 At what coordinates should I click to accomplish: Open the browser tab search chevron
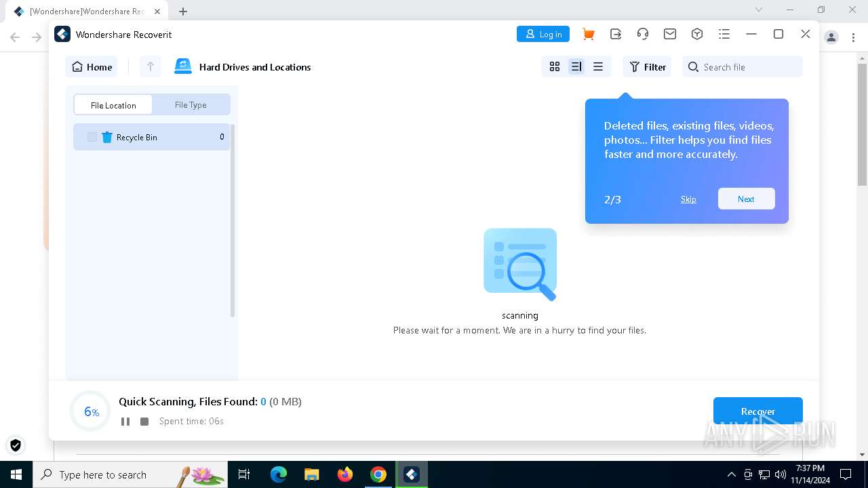pos(759,10)
